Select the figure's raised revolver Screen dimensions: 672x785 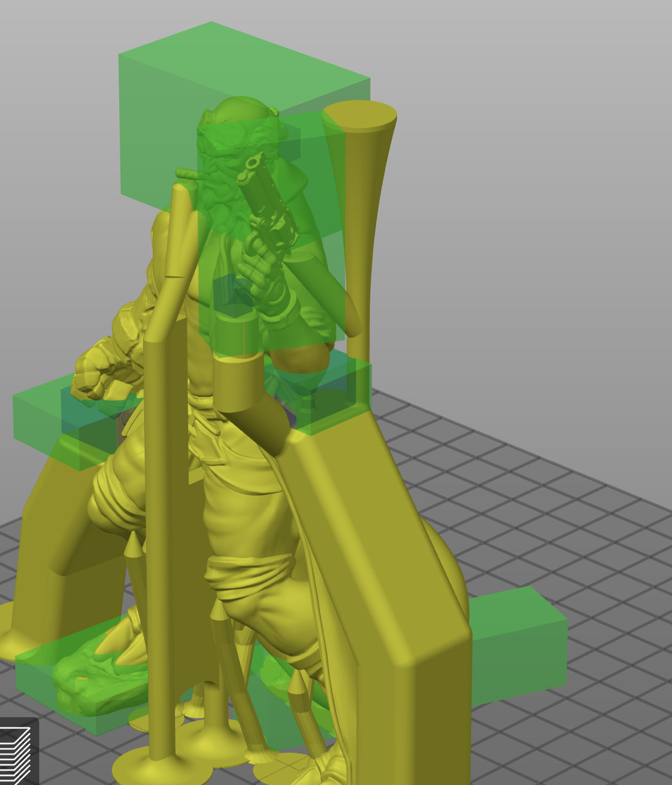268,202
